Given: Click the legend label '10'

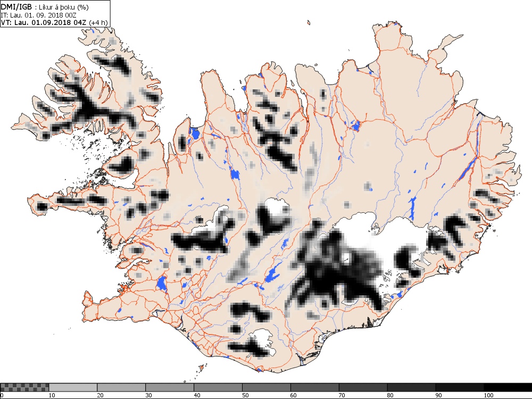Looking at the screenshot, I should coord(52,395).
